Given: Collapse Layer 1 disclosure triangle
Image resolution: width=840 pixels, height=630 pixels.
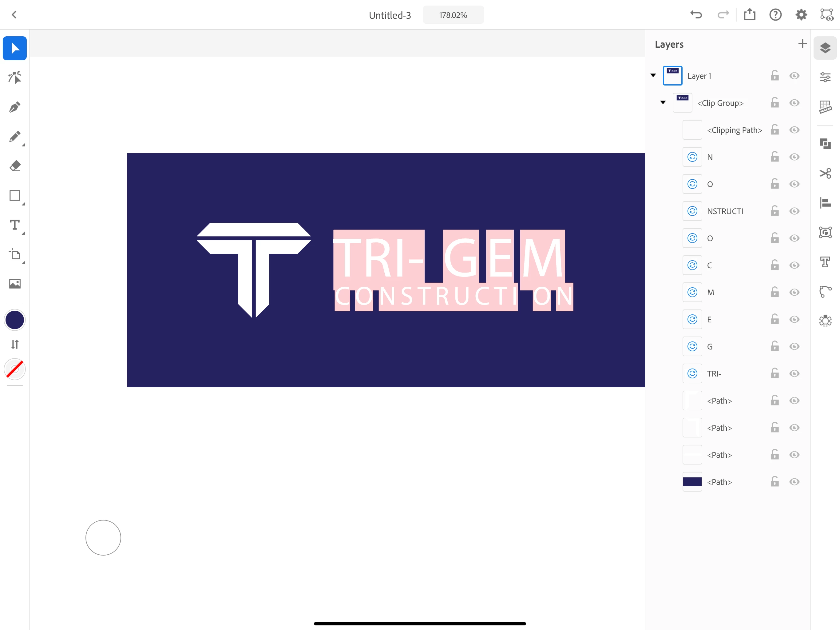Looking at the screenshot, I should click(653, 75).
